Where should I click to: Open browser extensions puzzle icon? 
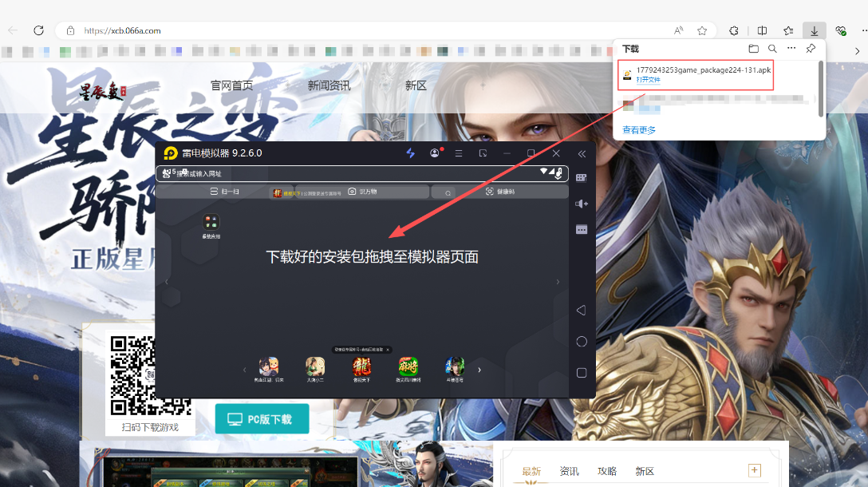pyautogui.click(x=734, y=31)
